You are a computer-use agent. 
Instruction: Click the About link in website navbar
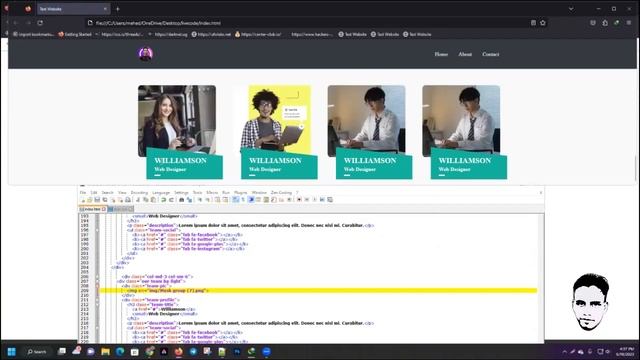coord(465,54)
